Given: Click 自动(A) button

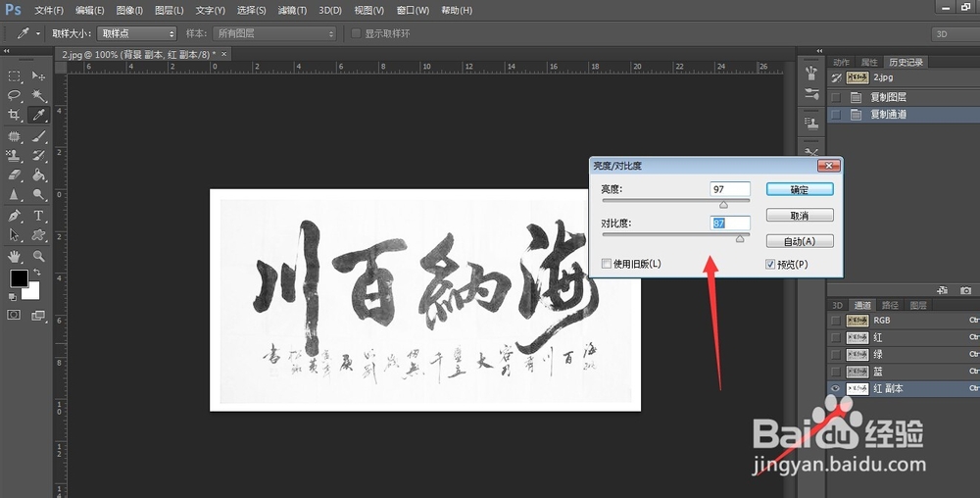Looking at the screenshot, I should [x=800, y=241].
